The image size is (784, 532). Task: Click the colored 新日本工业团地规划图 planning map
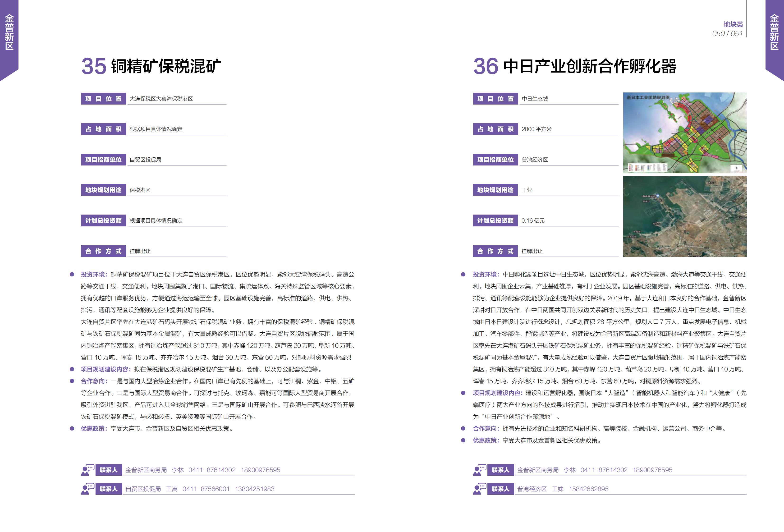pos(685,132)
